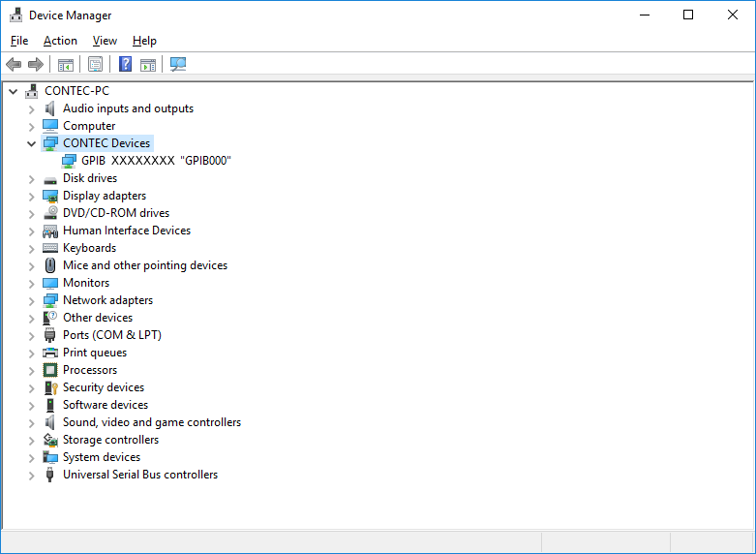Open the Help menu
The width and height of the screenshot is (756, 554).
(144, 41)
